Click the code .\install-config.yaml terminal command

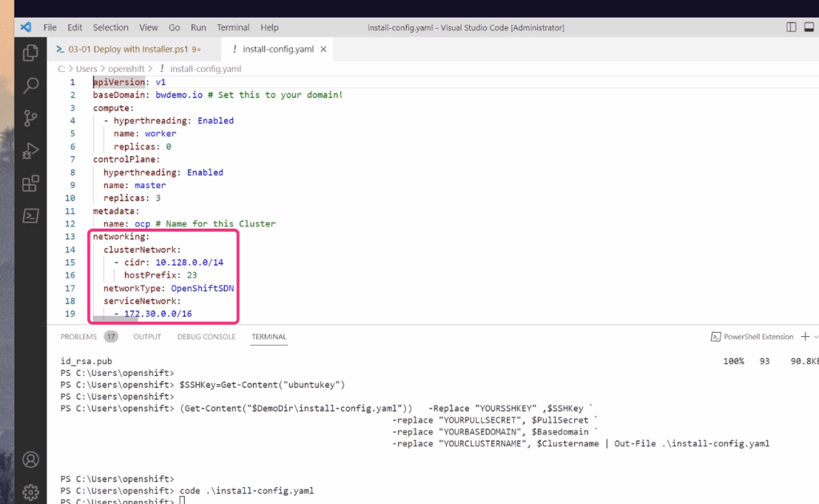pos(247,490)
